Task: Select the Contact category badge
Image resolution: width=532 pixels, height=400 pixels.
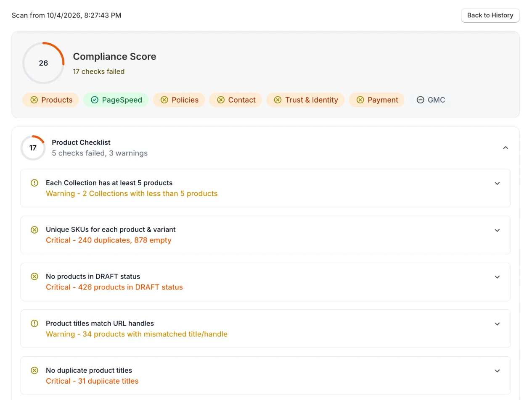Action: 236,100
